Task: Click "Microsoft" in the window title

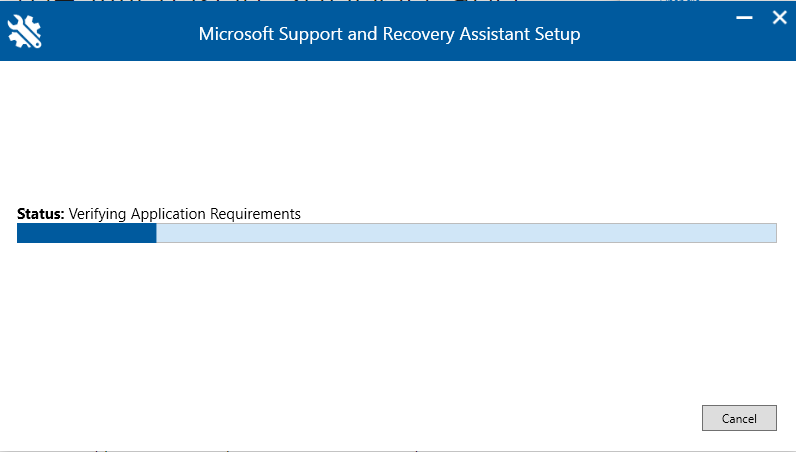Action: pos(236,34)
